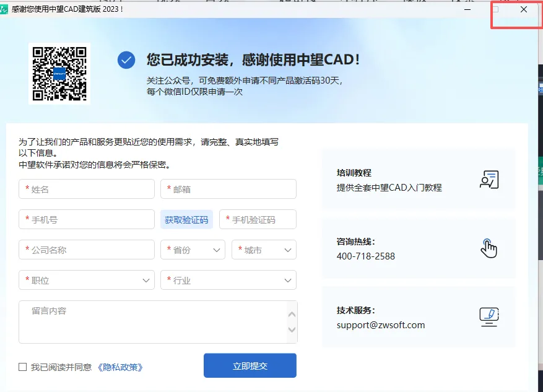The height and width of the screenshot is (392, 543).
Task: Open the 职位 position dropdown
Action: tap(87, 280)
